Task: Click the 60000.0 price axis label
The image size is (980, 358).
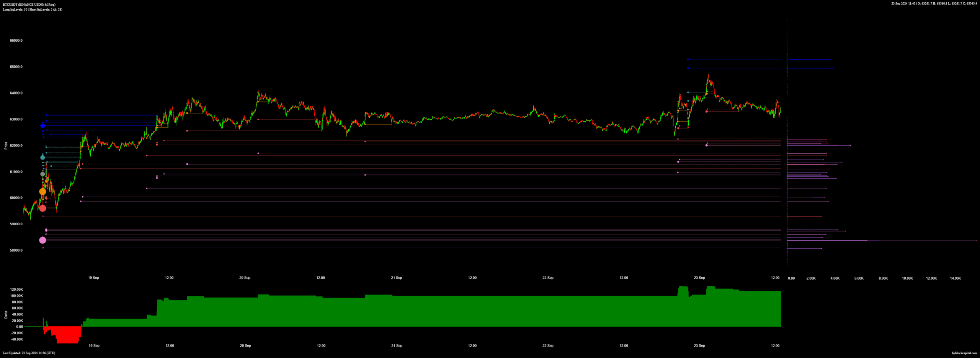Action: [x=16, y=198]
